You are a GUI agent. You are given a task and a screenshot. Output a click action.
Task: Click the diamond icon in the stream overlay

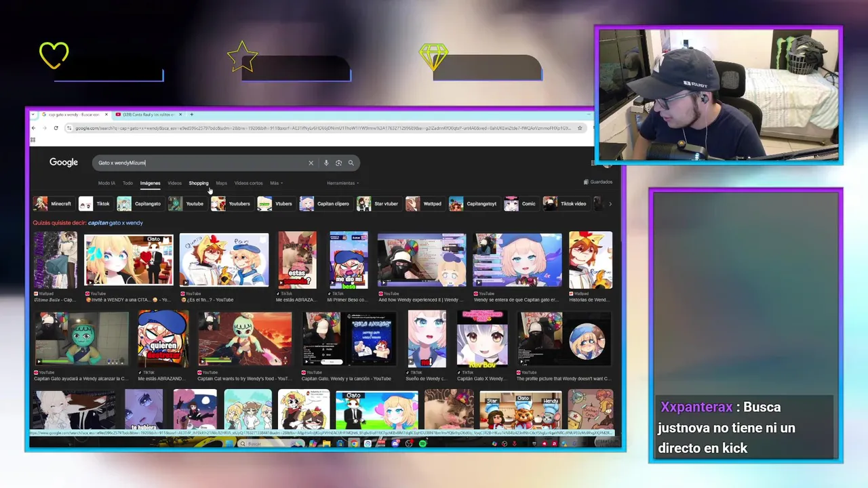(x=433, y=57)
